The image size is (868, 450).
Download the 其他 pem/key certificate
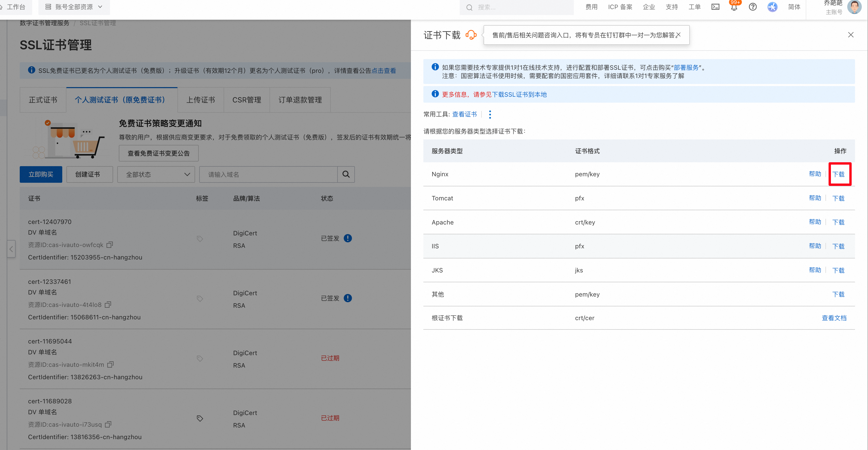tap(838, 294)
